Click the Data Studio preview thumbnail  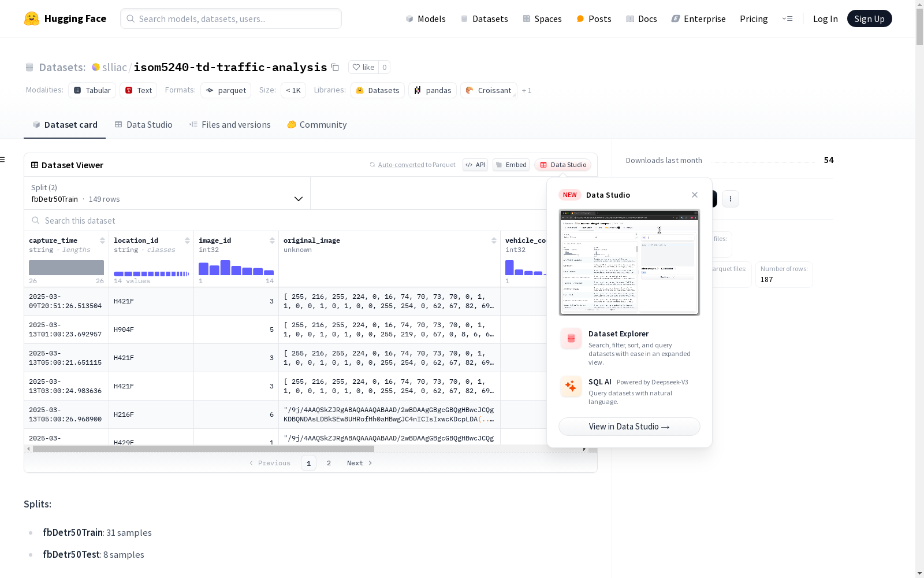(629, 262)
